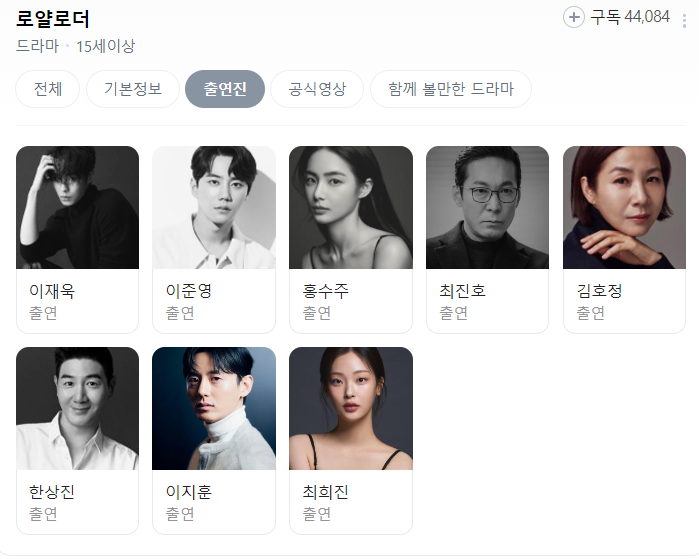Image resolution: width=699 pixels, height=559 pixels.
Task: View 한상진's cast photo
Action: pyautogui.click(x=78, y=408)
